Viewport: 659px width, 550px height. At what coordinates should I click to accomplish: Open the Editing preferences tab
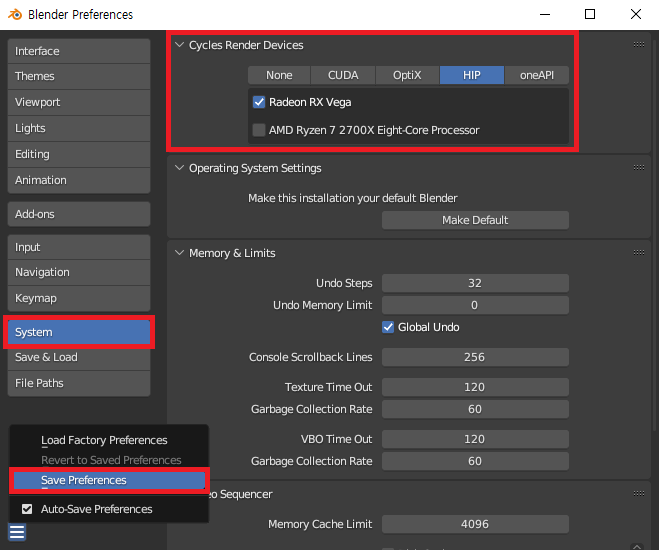79,154
